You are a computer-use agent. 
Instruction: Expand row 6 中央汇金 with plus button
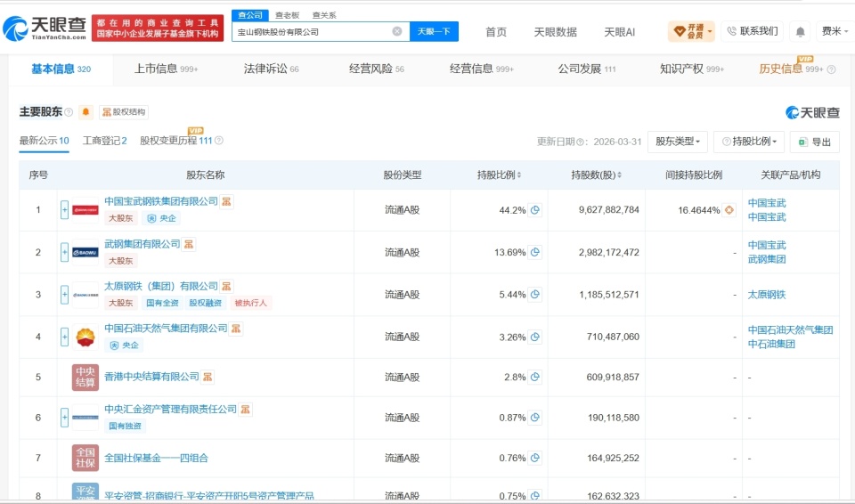pyautogui.click(x=64, y=418)
